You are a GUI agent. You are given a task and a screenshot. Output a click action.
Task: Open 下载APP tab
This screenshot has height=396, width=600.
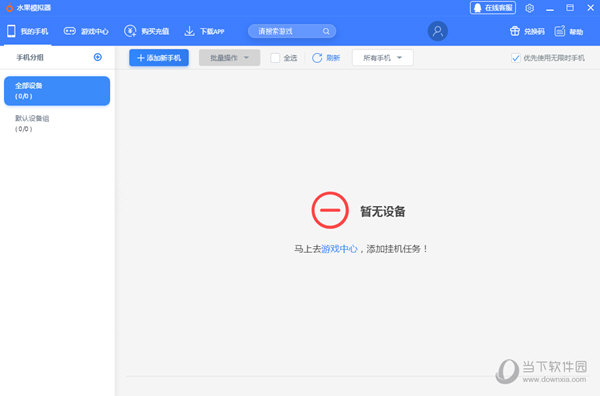[x=204, y=31]
